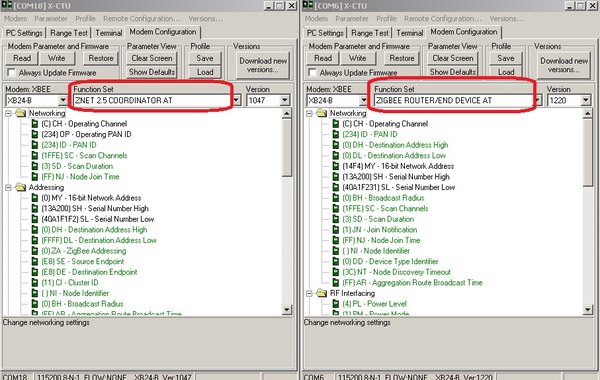
Task: Click the Join Notification parameter icon in COM6 window
Action: click(336, 230)
